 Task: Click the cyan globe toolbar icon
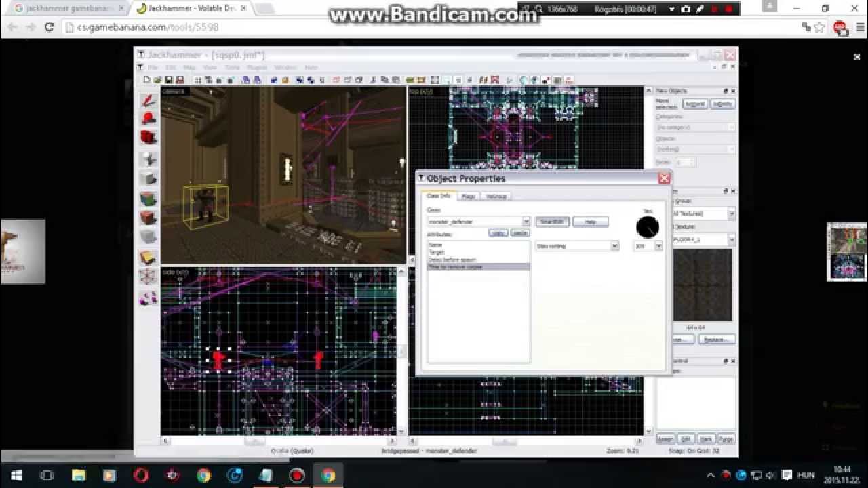[524, 80]
